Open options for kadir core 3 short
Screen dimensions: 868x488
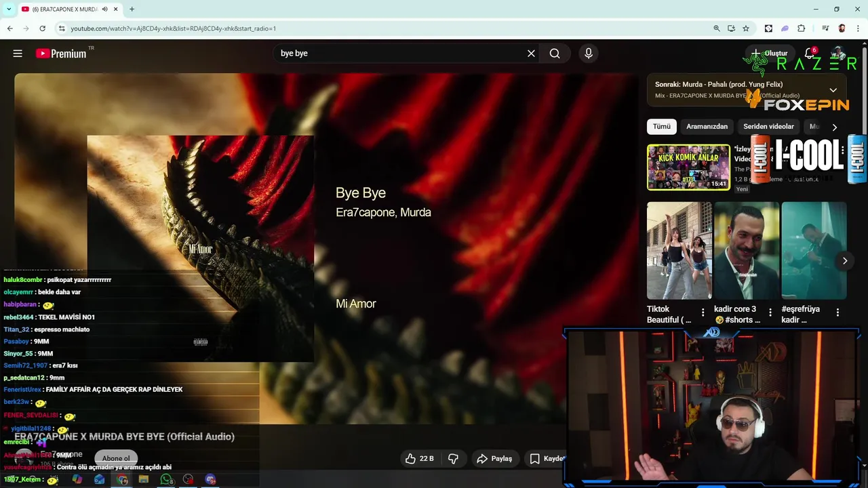click(x=770, y=312)
